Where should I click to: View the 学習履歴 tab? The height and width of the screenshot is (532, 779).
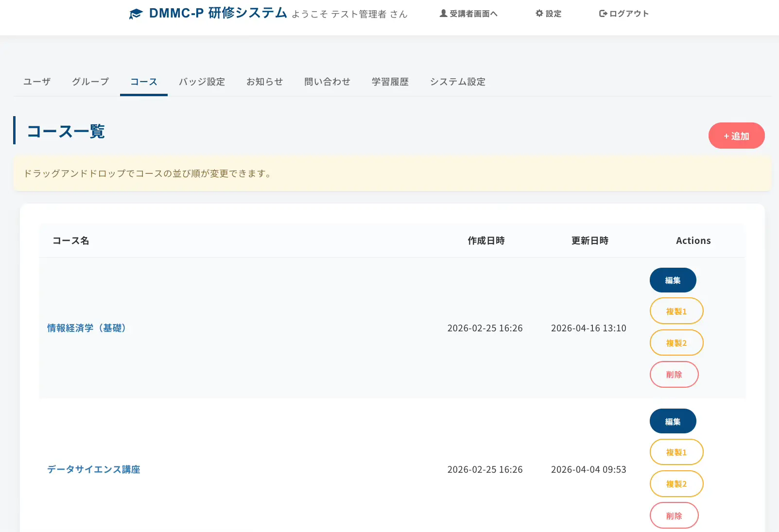390,82
